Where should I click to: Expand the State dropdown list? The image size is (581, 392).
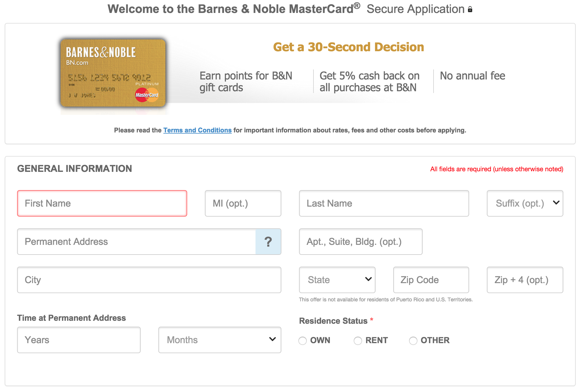(337, 280)
